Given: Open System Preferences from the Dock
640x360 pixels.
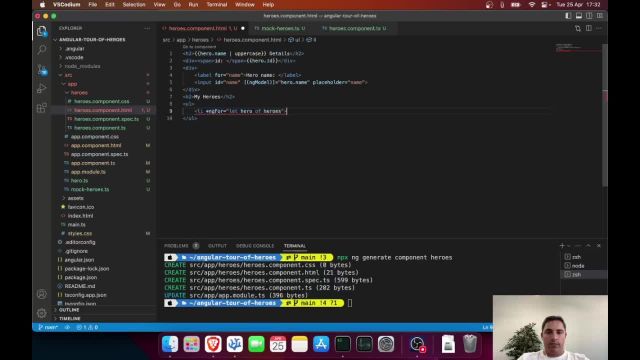Looking at the screenshot, I should pos(386,344).
